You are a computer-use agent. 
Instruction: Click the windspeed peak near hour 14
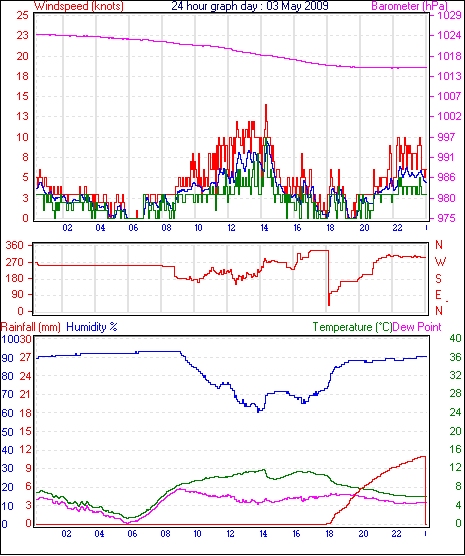(x=266, y=105)
